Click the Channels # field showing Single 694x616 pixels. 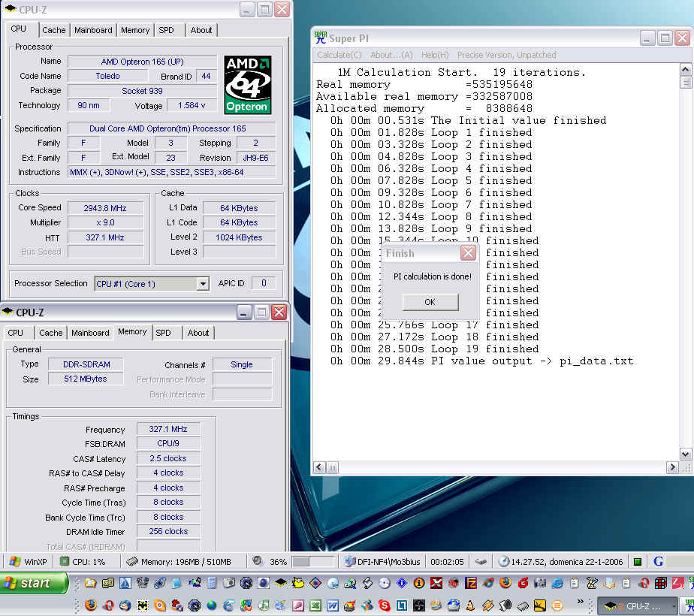(x=242, y=364)
